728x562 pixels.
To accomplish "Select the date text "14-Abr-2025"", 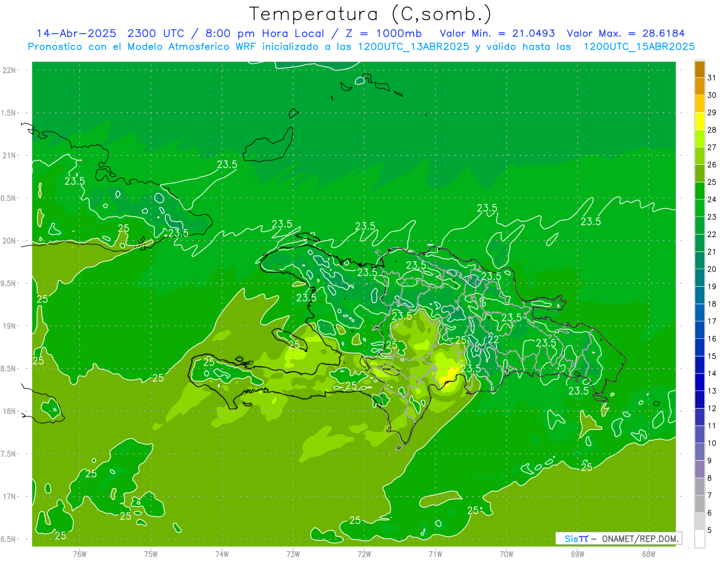I will coord(75,33).
